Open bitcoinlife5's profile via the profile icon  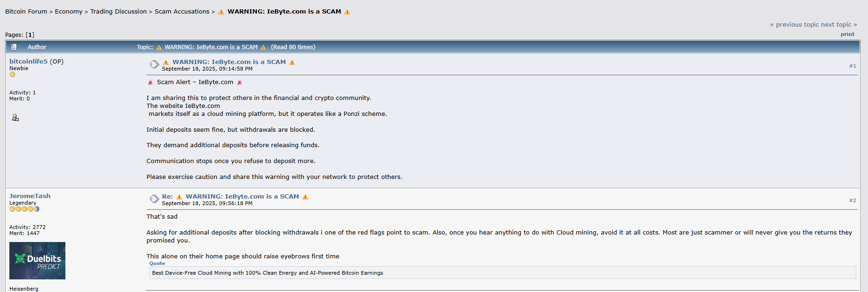point(15,118)
